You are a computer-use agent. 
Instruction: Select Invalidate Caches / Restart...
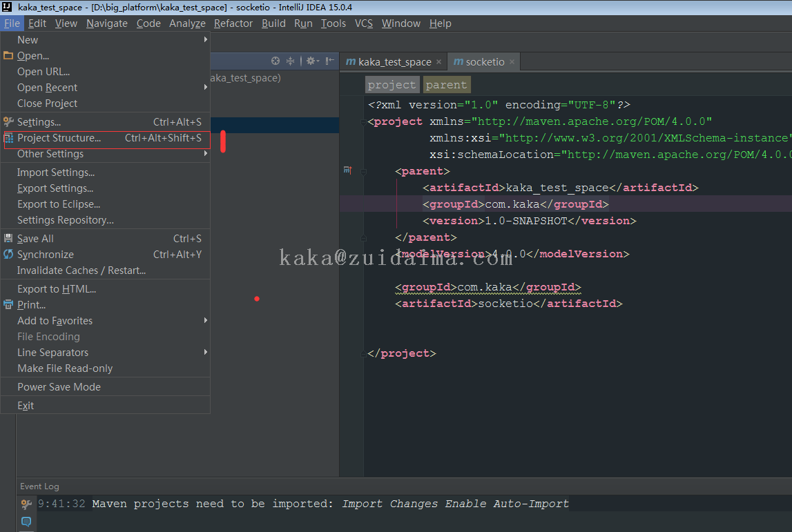click(x=105, y=270)
